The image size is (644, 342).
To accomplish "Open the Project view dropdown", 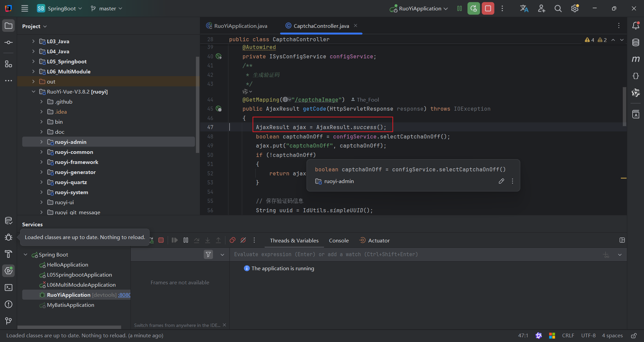I will point(35,26).
